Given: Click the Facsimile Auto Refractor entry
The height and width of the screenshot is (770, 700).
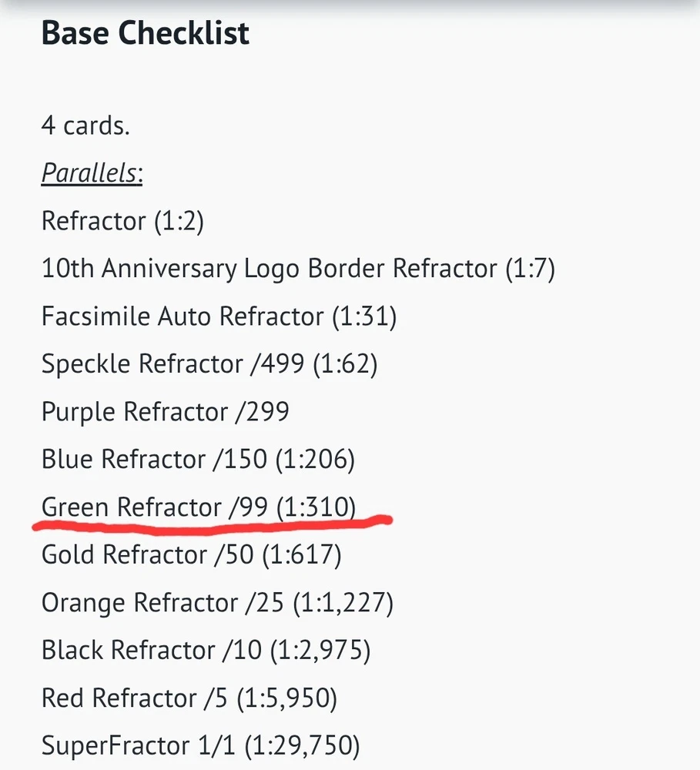Looking at the screenshot, I should [183, 316].
